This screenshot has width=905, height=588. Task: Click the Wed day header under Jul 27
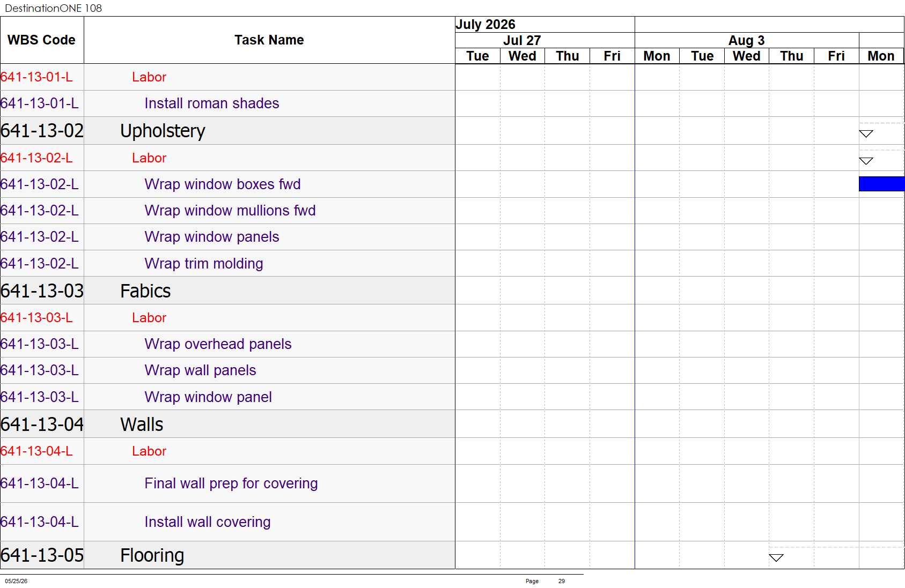(523, 56)
